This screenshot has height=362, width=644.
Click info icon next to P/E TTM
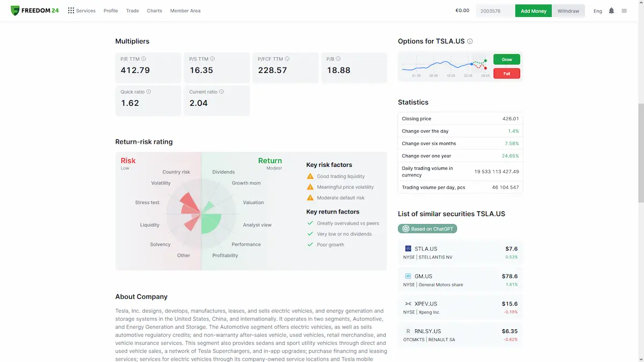[144, 59]
